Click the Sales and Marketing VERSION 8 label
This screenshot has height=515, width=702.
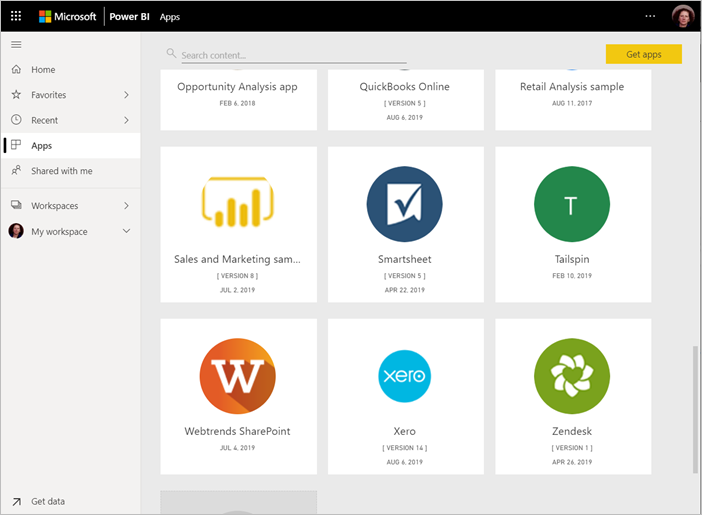coord(237,276)
